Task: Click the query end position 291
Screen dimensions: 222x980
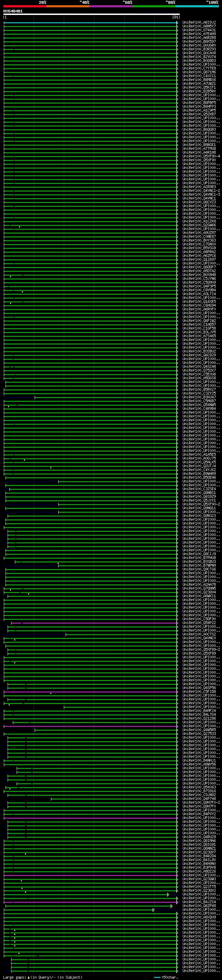Action: tap(175, 17)
